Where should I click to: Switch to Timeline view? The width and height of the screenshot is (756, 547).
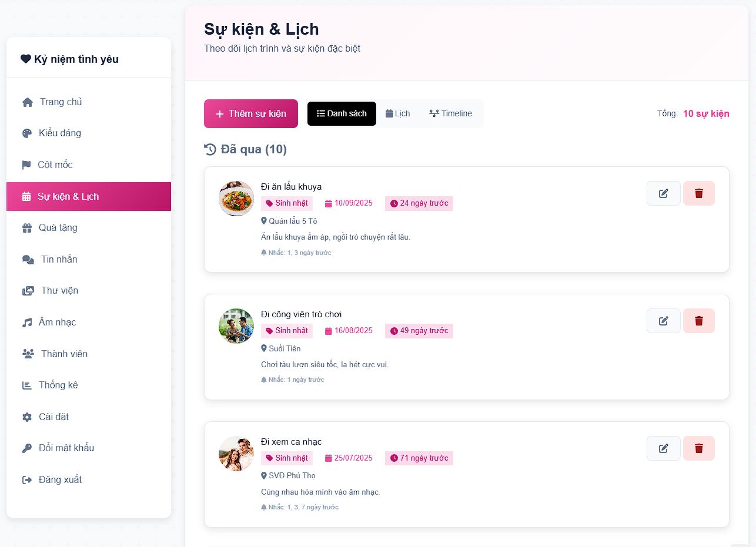(450, 113)
